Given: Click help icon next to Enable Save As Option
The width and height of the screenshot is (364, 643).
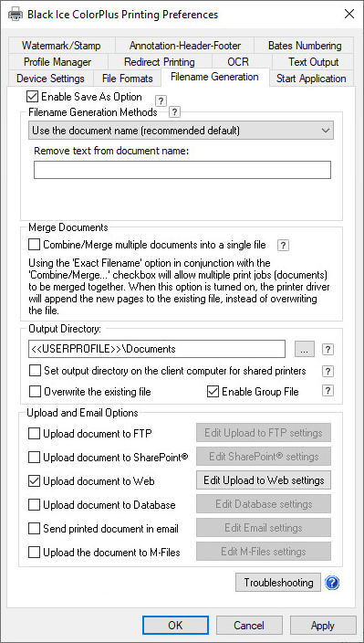Looking at the screenshot, I should (161, 100).
